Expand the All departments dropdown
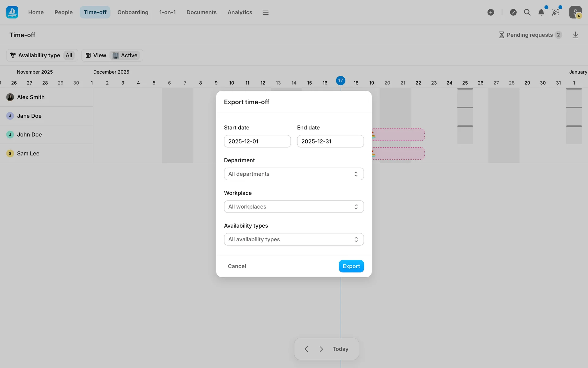 pos(294,174)
